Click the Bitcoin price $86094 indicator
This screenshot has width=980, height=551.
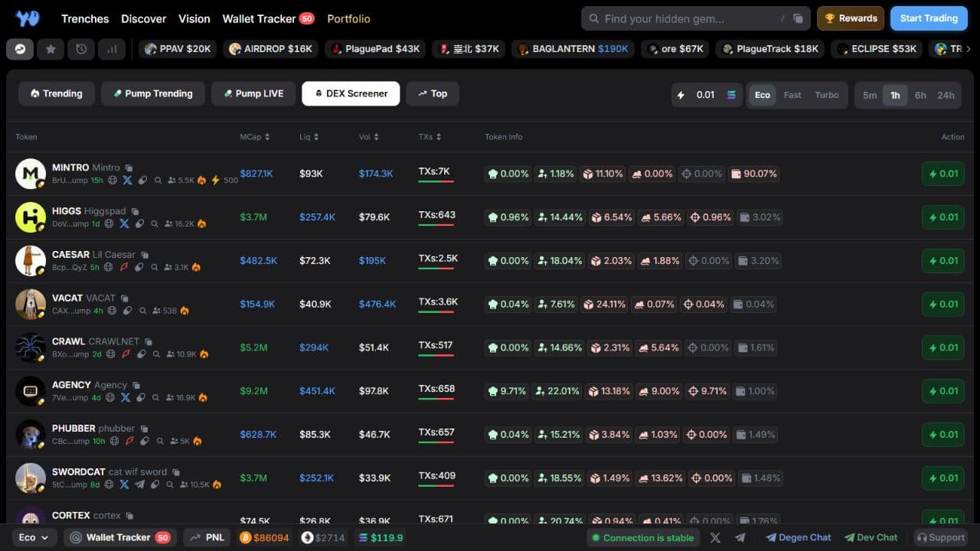pos(264,538)
